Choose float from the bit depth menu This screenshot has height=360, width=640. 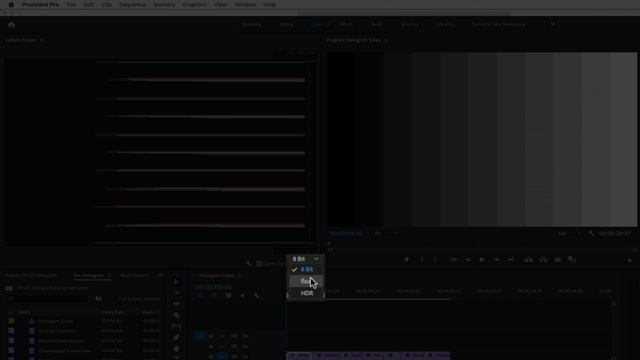306,281
